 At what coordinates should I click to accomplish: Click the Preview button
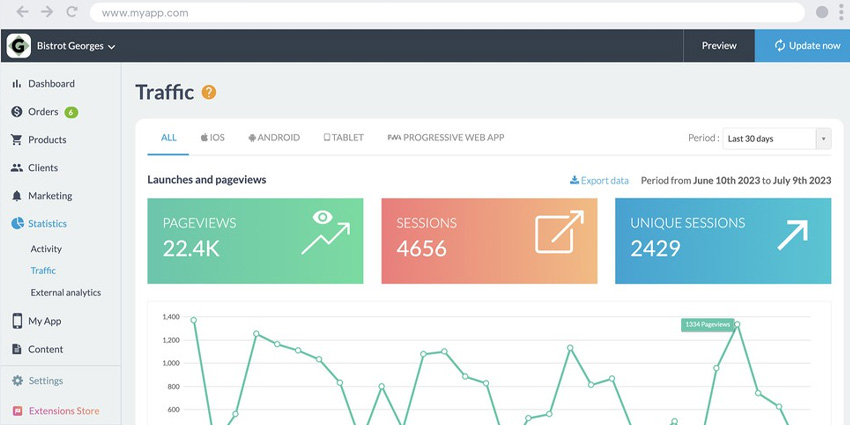[719, 46]
